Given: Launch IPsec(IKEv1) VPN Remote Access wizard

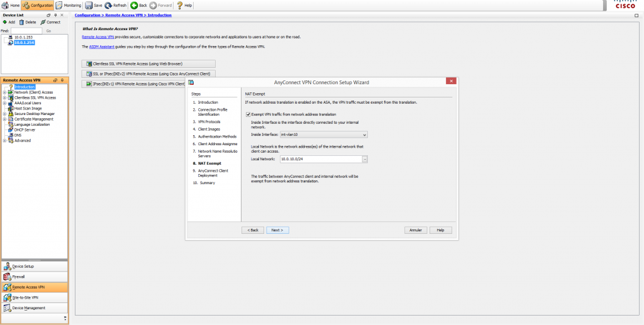Looking at the screenshot, I should tap(133, 84).
